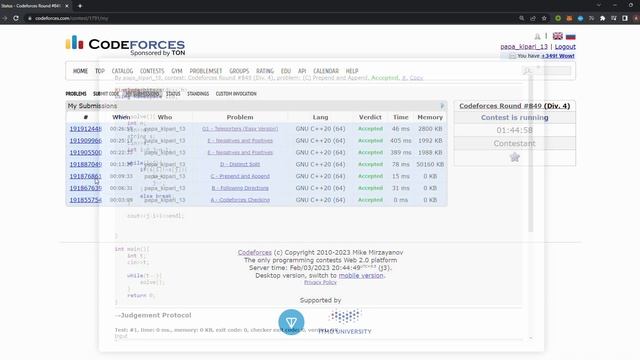The height and width of the screenshot is (360, 640).
Task: Click the Codeforces logo
Action: (125, 45)
